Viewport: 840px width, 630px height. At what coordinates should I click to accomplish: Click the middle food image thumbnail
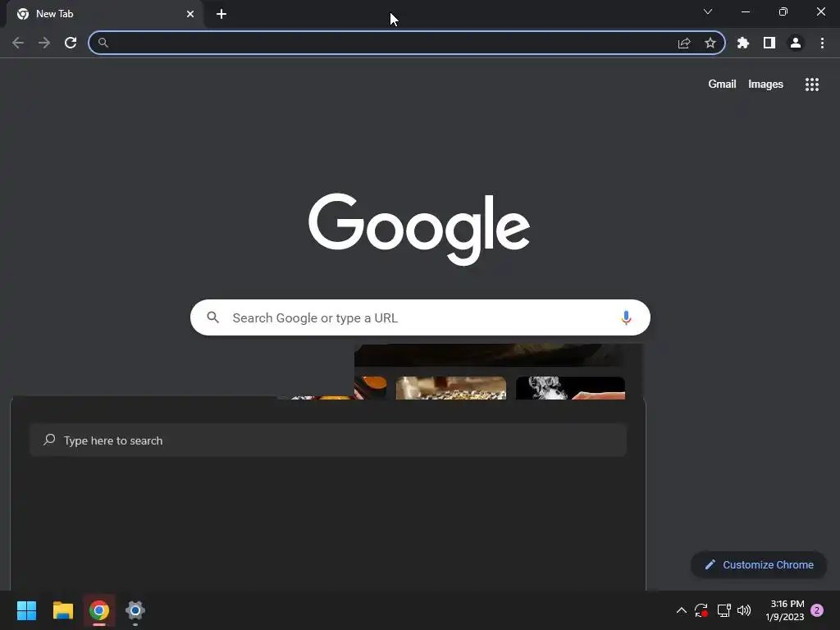pyautogui.click(x=451, y=388)
